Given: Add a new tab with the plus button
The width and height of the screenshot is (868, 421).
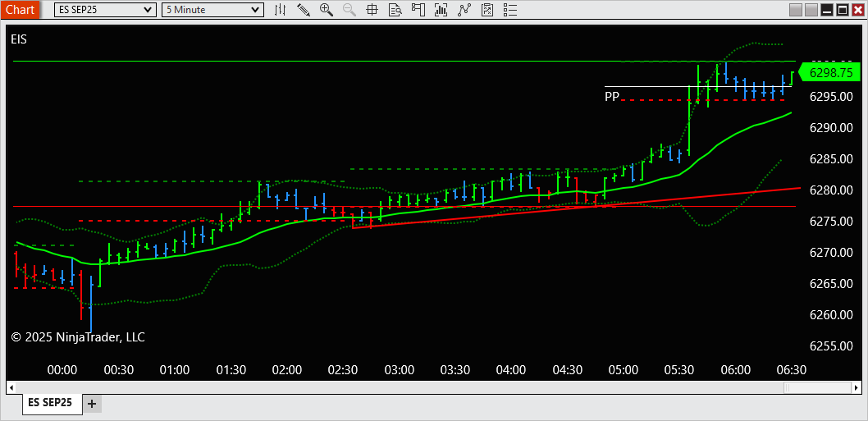Looking at the screenshot, I should click(x=92, y=404).
